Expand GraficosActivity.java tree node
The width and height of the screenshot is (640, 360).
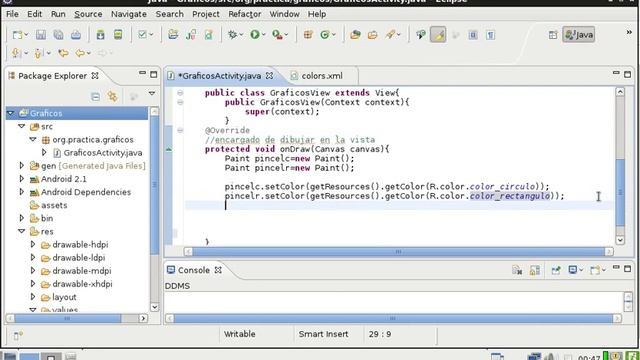click(44, 152)
